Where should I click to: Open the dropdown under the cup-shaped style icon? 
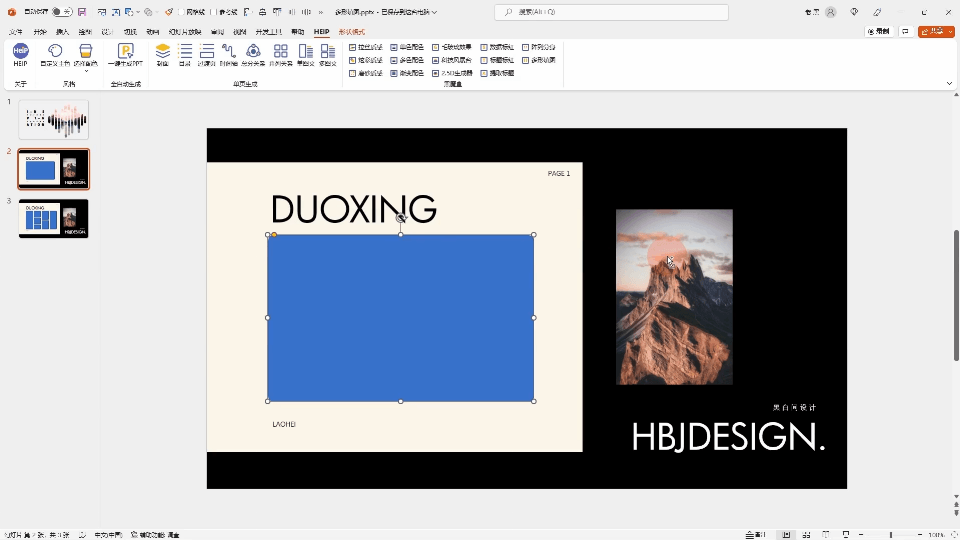tap(86, 70)
